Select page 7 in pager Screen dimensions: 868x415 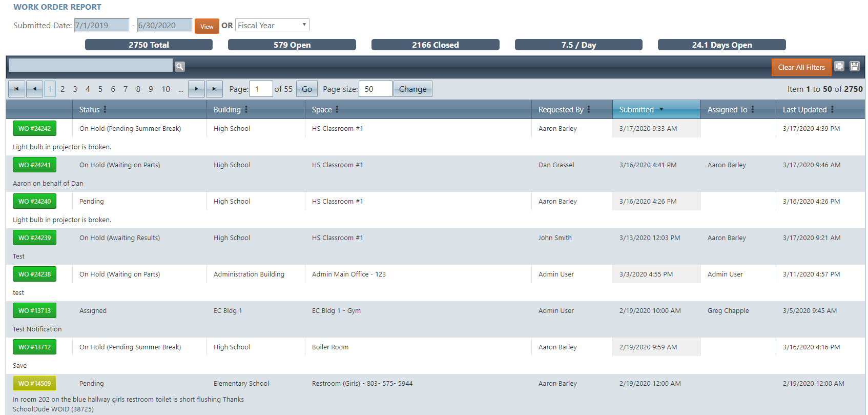126,89
